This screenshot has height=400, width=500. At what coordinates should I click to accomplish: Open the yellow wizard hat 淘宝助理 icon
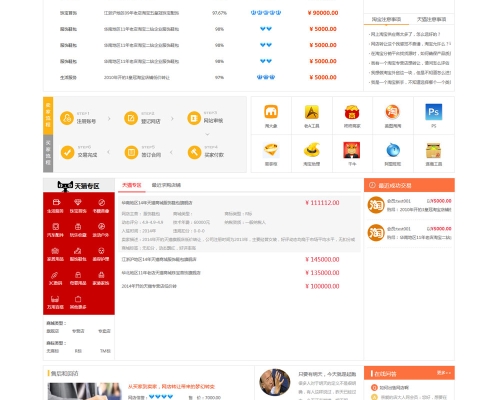(312, 150)
